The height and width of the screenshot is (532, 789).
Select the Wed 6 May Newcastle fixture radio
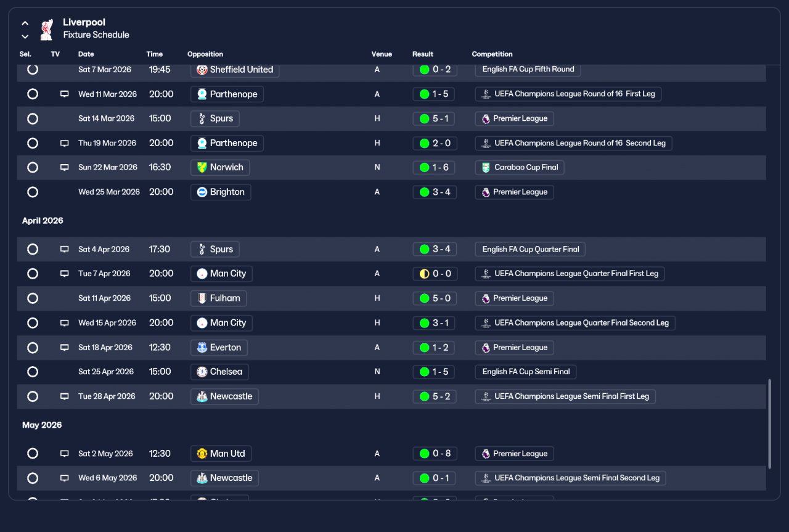(x=33, y=478)
